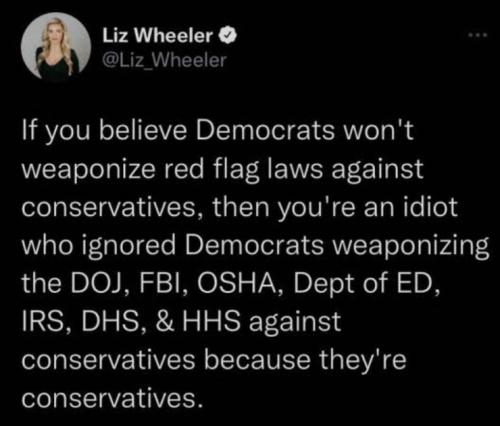The width and height of the screenshot is (500, 426).
Task: Click the final word "conservatives." ending the tweet
Action: click(x=112, y=398)
